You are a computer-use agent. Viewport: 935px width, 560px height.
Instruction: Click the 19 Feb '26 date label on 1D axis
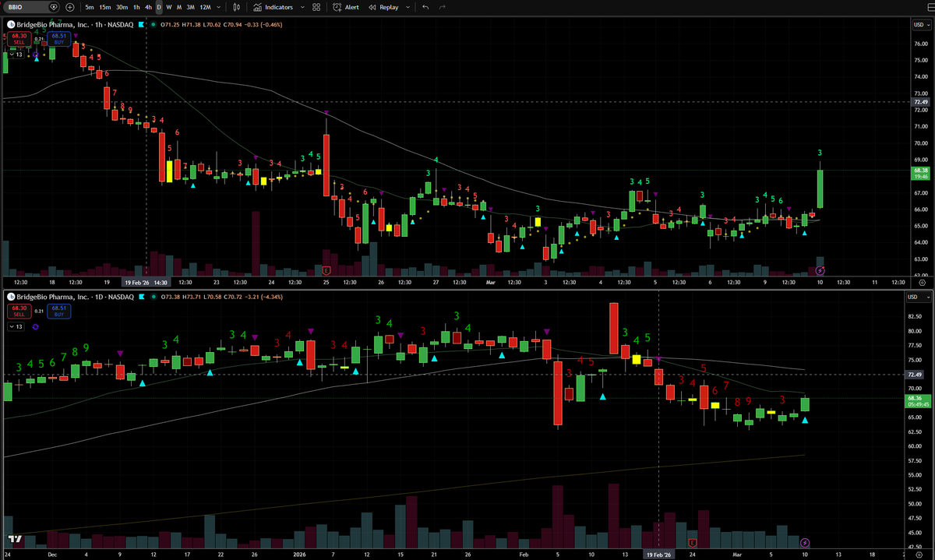(659, 554)
